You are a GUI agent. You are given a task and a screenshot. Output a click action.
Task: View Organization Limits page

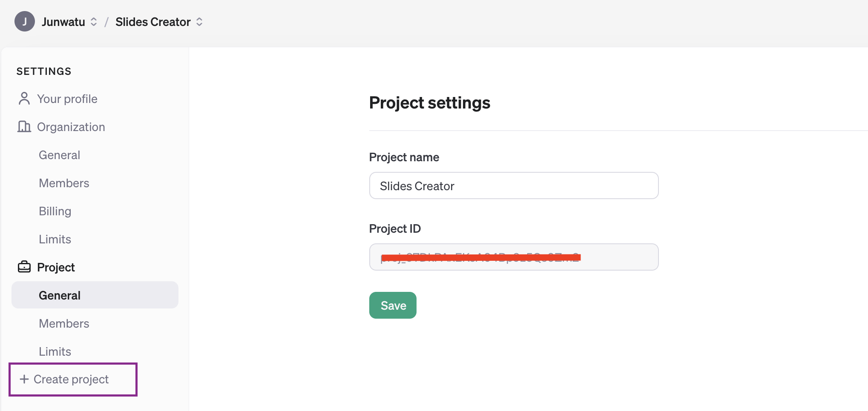(x=55, y=239)
